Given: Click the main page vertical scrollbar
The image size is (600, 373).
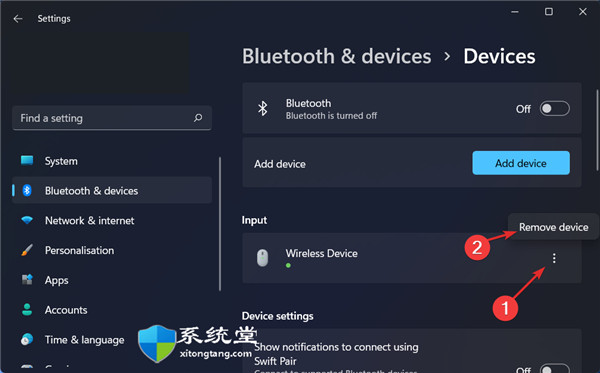Looking at the screenshot, I should 597,130.
